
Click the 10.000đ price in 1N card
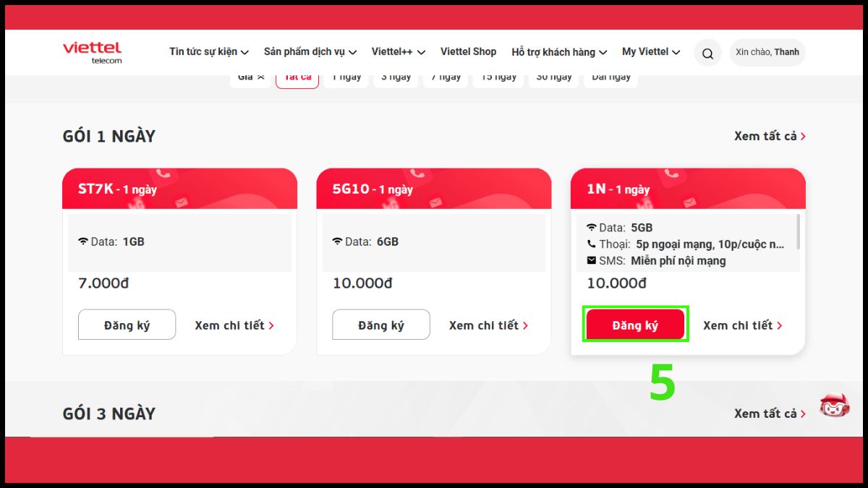click(x=616, y=283)
